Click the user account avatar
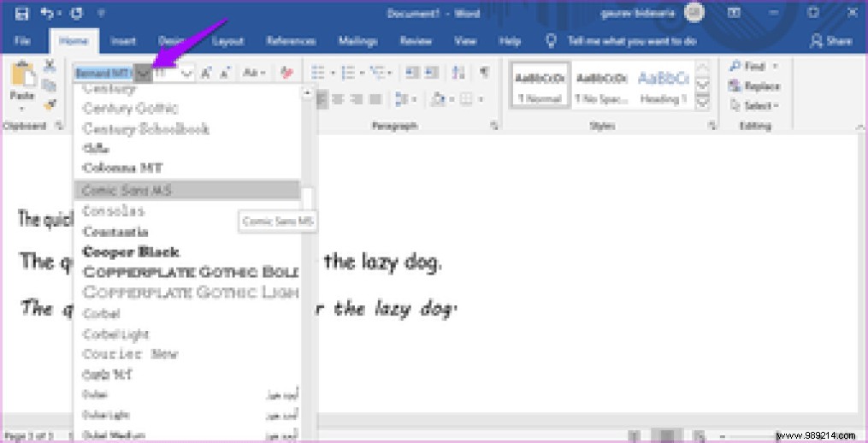 pyautogui.click(x=694, y=13)
